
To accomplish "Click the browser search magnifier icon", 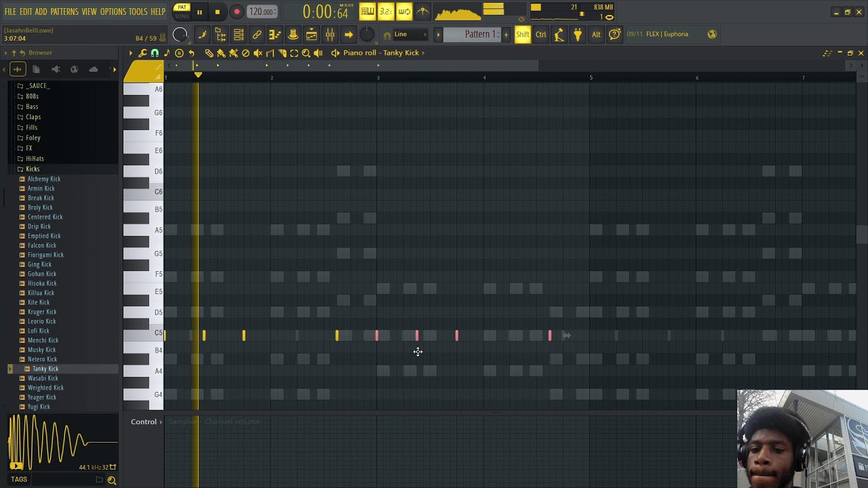I will coord(112,480).
